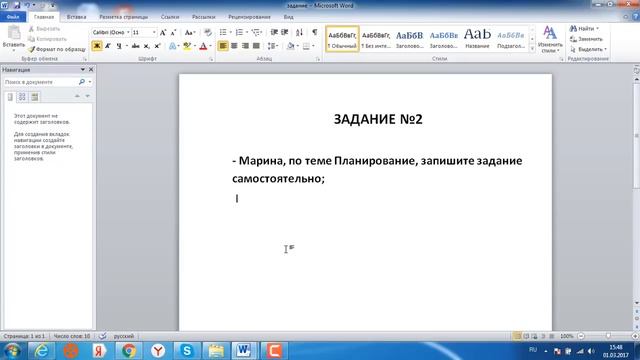Screen dimensions: 640x360
Task: Switch to the Page Layout (Разметка страницы) tab
Action: pos(123,17)
